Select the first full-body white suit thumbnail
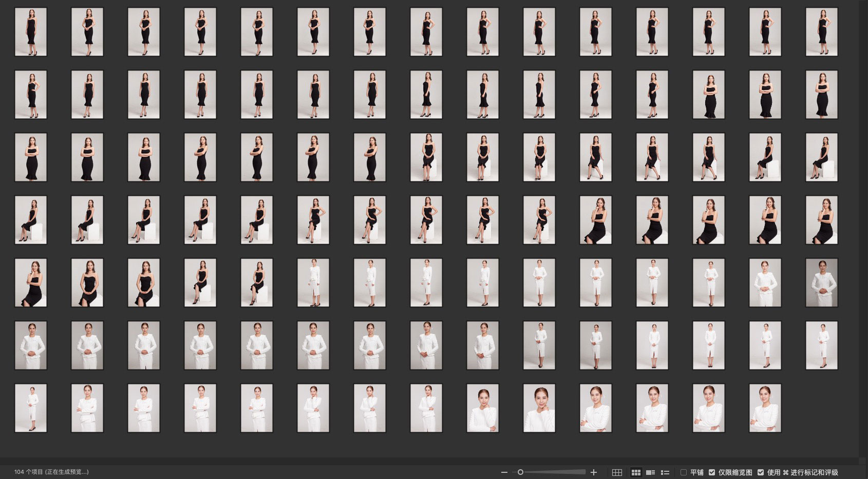The image size is (868, 479). 313,283
